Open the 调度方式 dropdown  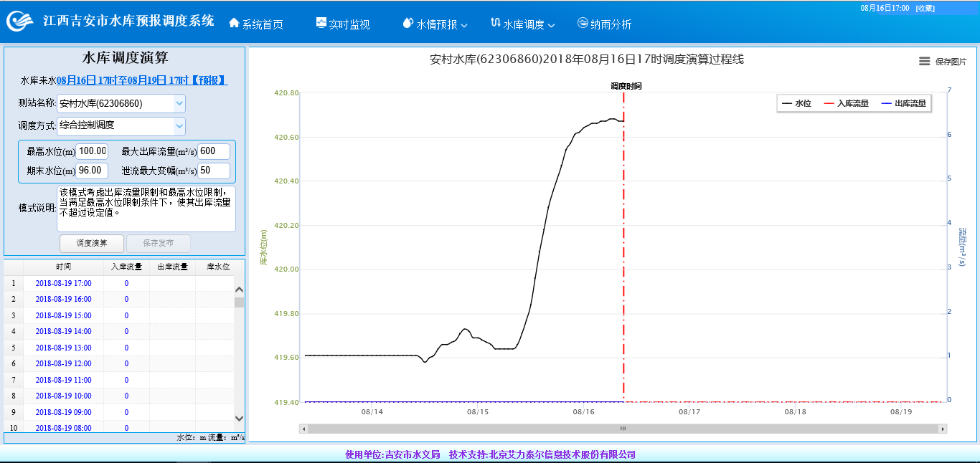click(179, 126)
